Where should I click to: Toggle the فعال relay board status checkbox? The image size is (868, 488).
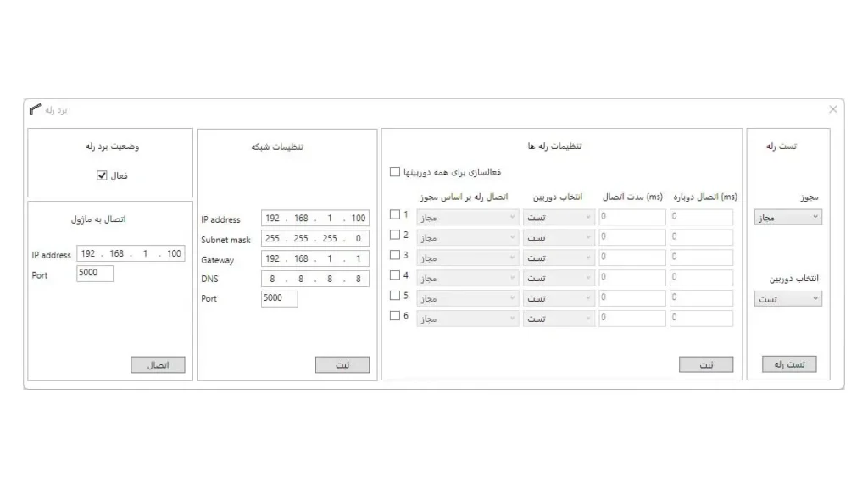coord(102,176)
